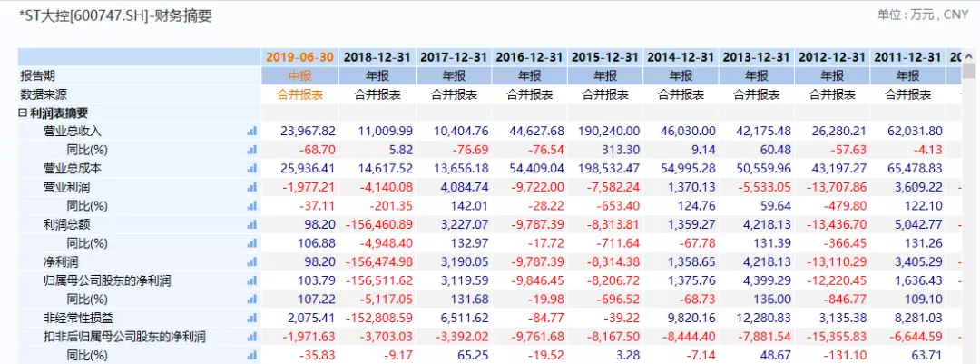Select the 2014-12-31 column header
980x364 pixels.
681,57
